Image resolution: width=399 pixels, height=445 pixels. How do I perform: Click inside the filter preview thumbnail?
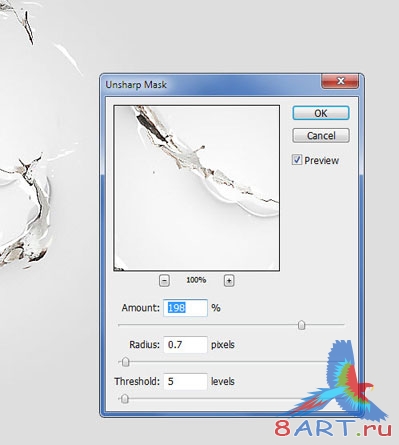coord(197,188)
